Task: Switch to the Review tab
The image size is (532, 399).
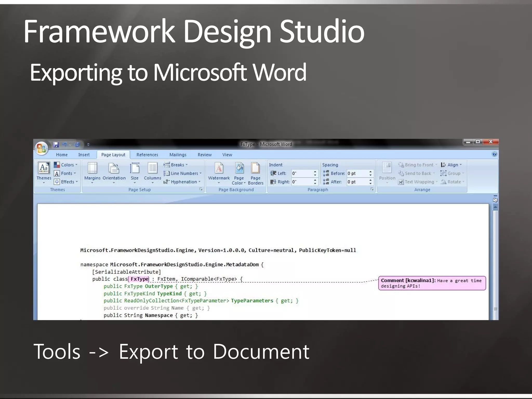Action: click(x=204, y=155)
